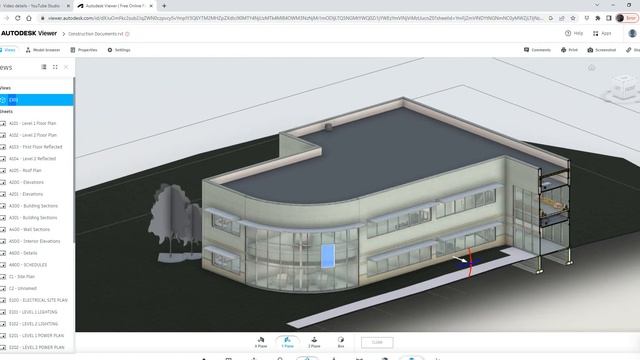Open sheet A300 - Building Sections
The height and width of the screenshot is (360, 640).
click(x=33, y=206)
